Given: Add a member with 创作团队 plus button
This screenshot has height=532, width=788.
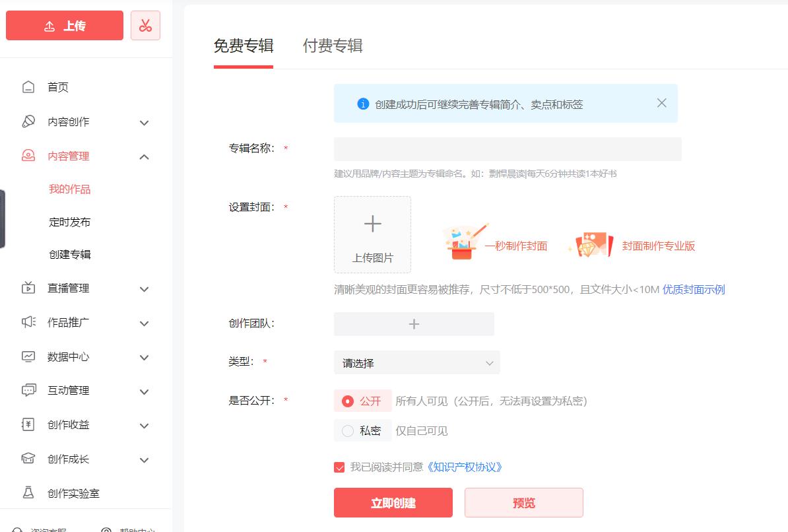Looking at the screenshot, I should (414, 324).
